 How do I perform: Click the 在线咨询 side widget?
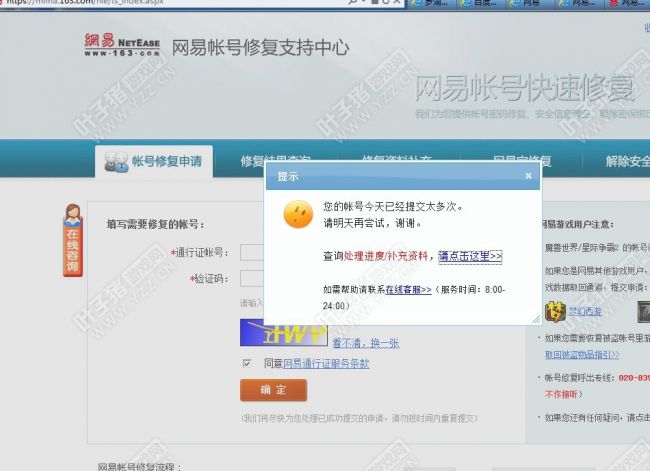[73, 239]
